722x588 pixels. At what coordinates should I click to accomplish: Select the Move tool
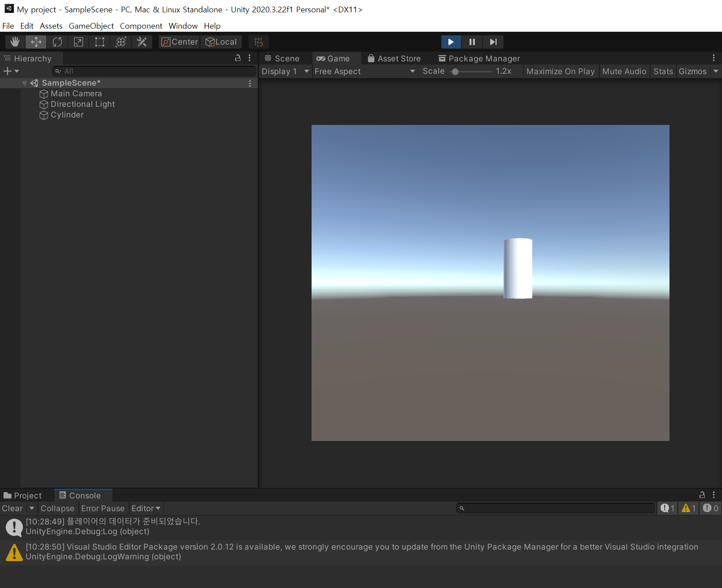click(x=36, y=42)
